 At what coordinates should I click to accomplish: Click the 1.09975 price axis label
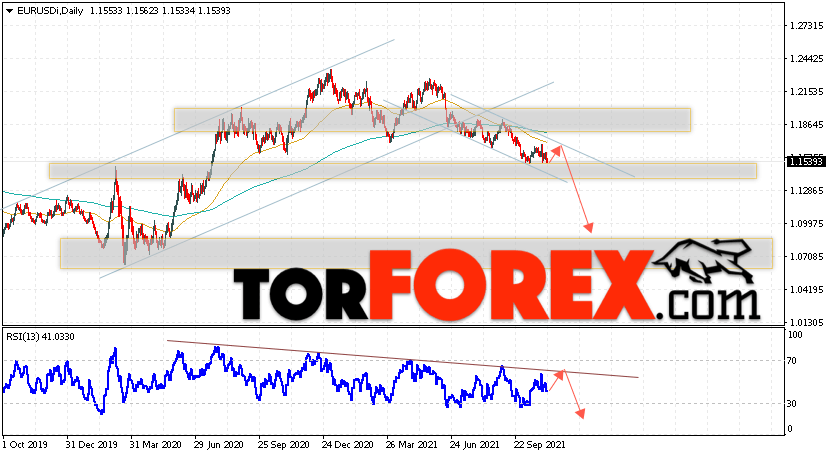tap(806, 223)
